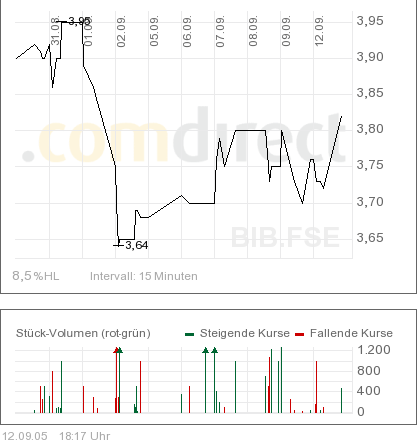
Task: Click the 02.09. date label
Action: (121, 31)
